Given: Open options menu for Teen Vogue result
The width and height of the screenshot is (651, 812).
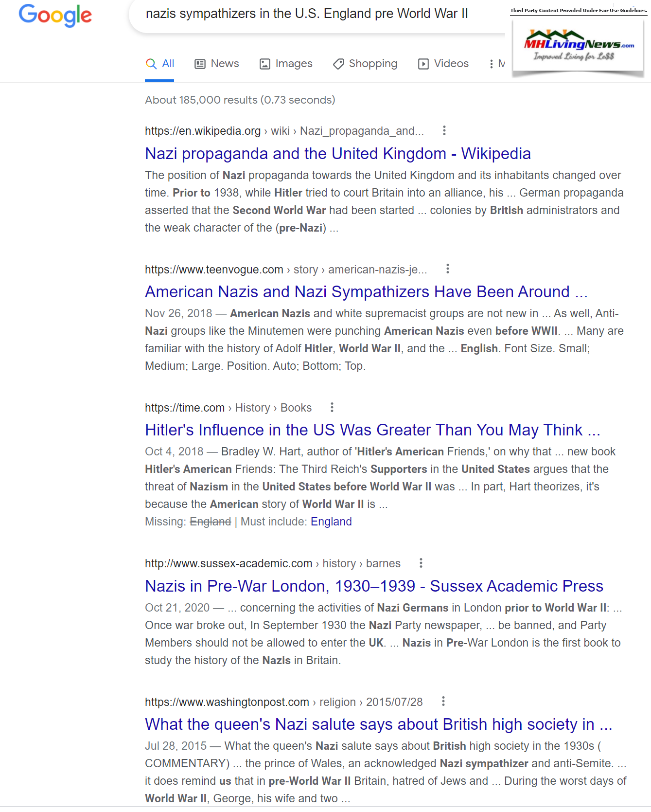Looking at the screenshot, I should pos(447,269).
